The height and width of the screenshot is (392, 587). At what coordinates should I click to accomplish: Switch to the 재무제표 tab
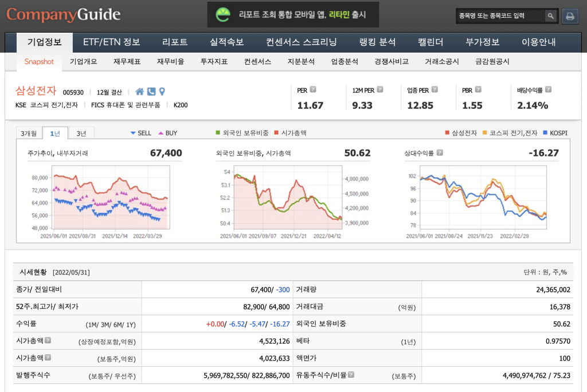point(127,62)
